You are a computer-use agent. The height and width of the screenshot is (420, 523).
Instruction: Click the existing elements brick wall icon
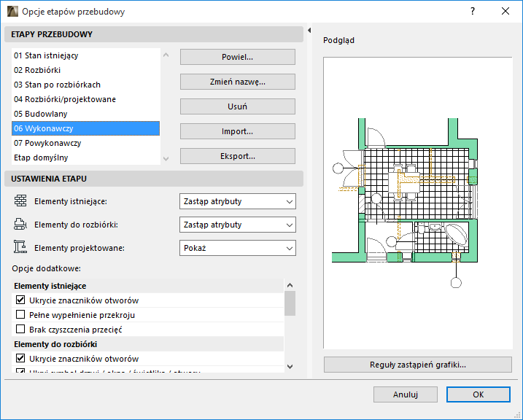pyautogui.click(x=20, y=201)
